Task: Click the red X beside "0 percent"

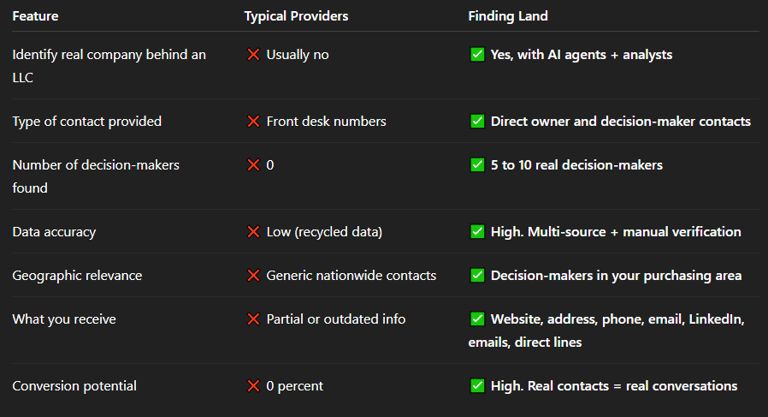Action: tap(253, 386)
